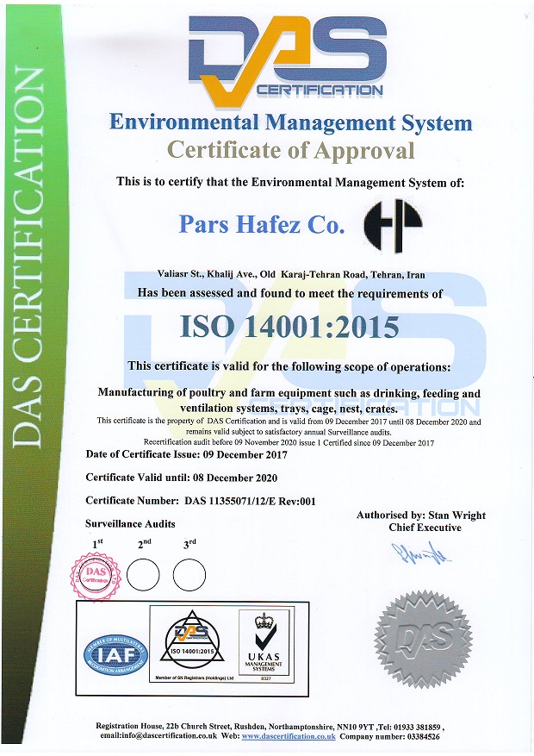Click the empty 3rd surveillance audit circle
The image size is (534, 756).
(189, 575)
